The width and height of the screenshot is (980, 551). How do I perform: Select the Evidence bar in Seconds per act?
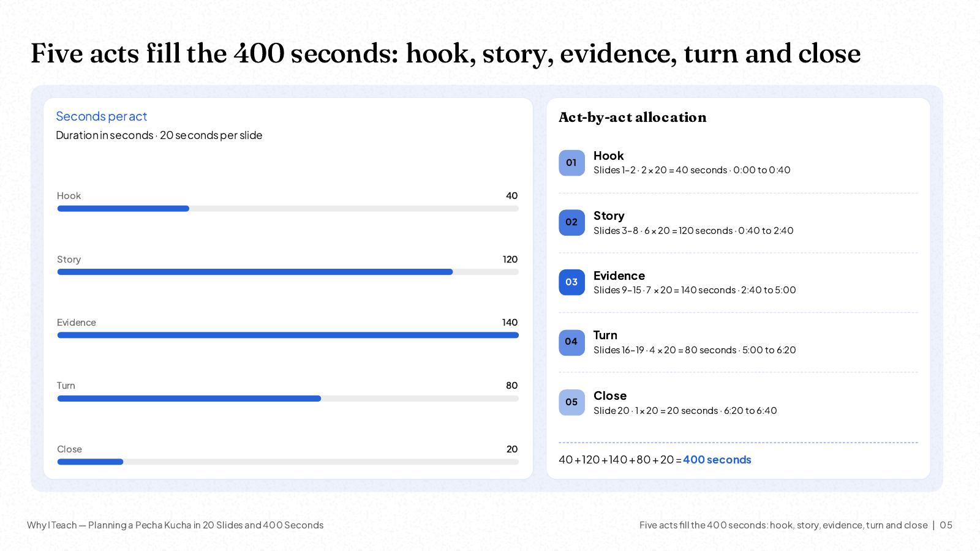[x=288, y=335]
